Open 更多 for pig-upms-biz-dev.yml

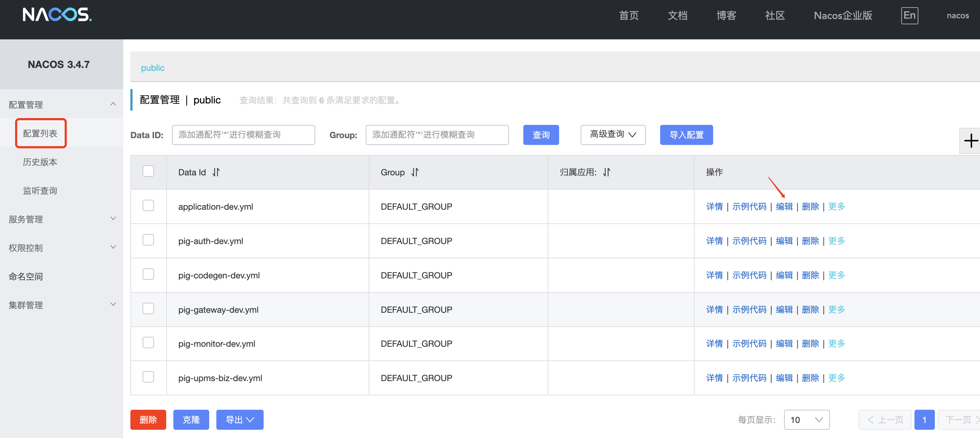pyautogui.click(x=837, y=378)
